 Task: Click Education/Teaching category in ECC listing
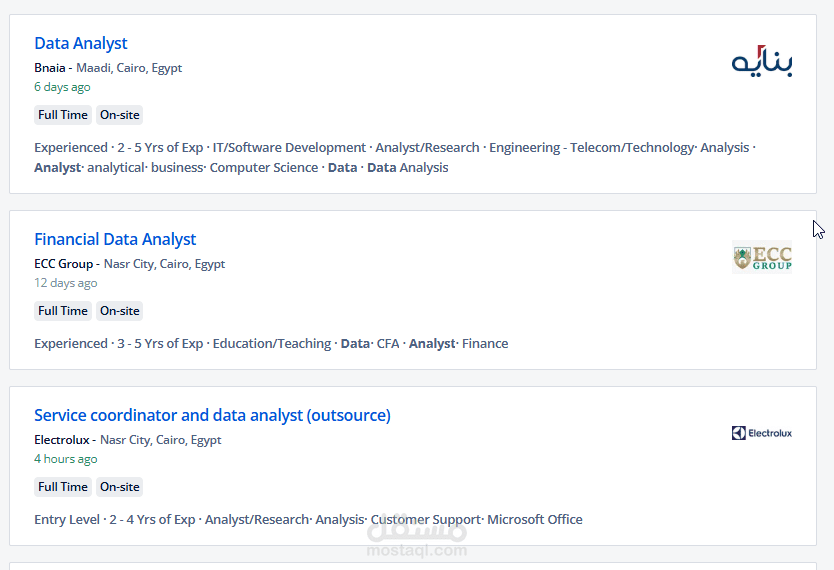click(x=271, y=344)
